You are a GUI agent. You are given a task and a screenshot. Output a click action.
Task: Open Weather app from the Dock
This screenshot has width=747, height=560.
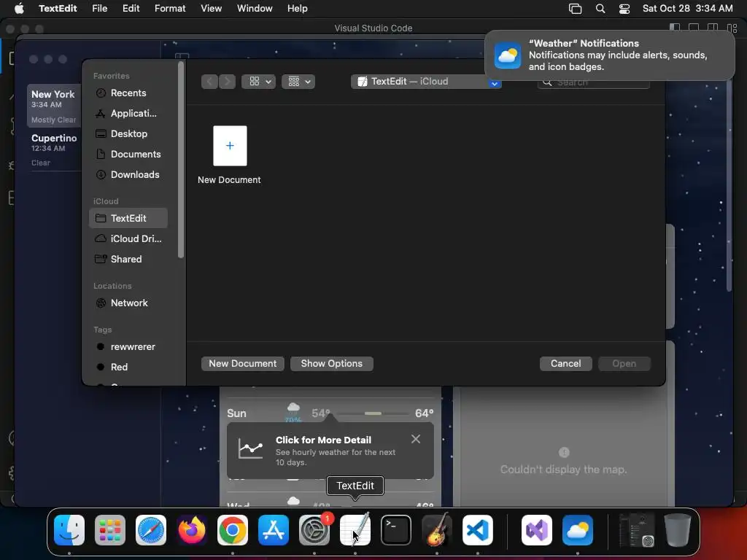pos(578,530)
